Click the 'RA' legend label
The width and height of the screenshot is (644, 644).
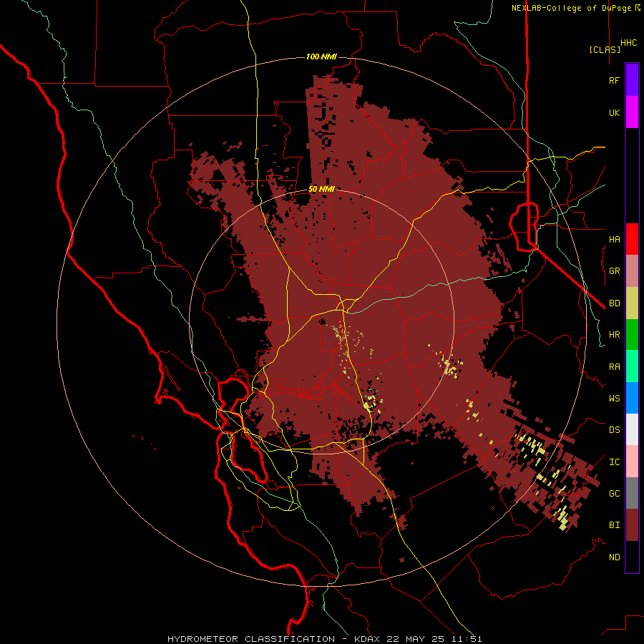[614, 367]
